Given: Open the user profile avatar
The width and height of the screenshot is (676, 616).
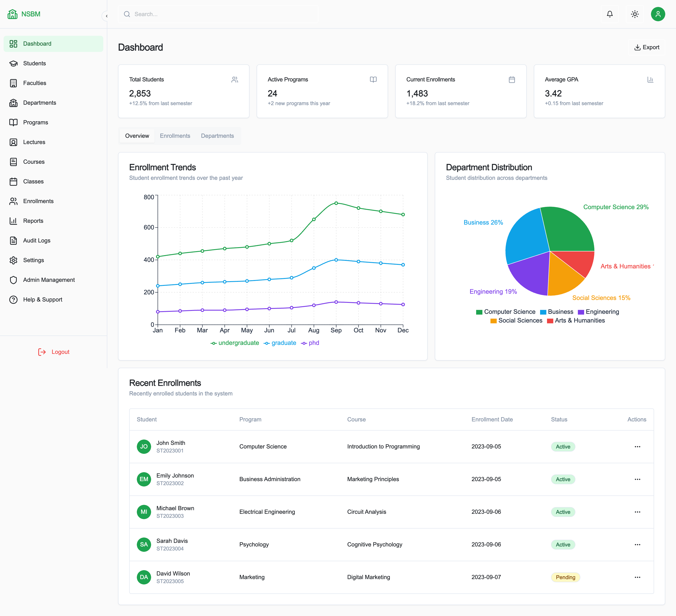Looking at the screenshot, I should point(658,14).
